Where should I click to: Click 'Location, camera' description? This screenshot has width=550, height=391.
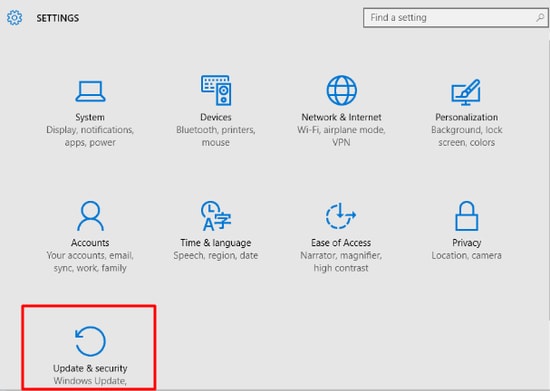pos(467,255)
